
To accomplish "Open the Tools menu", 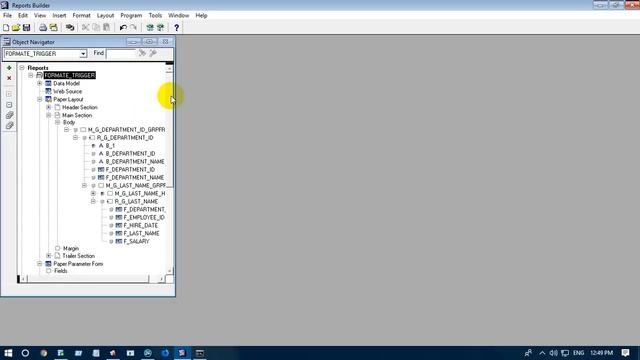I will [x=155, y=16].
